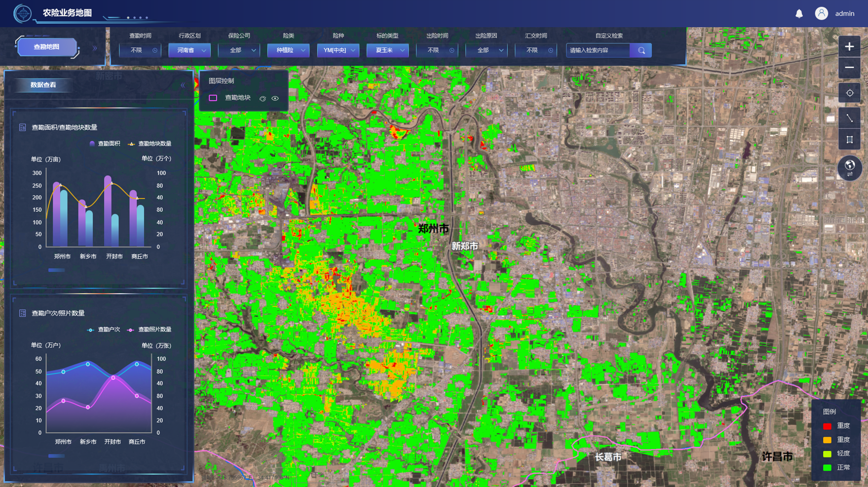Select the 数据查看 panel tab
The image size is (868, 487).
pyautogui.click(x=43, y=85)
